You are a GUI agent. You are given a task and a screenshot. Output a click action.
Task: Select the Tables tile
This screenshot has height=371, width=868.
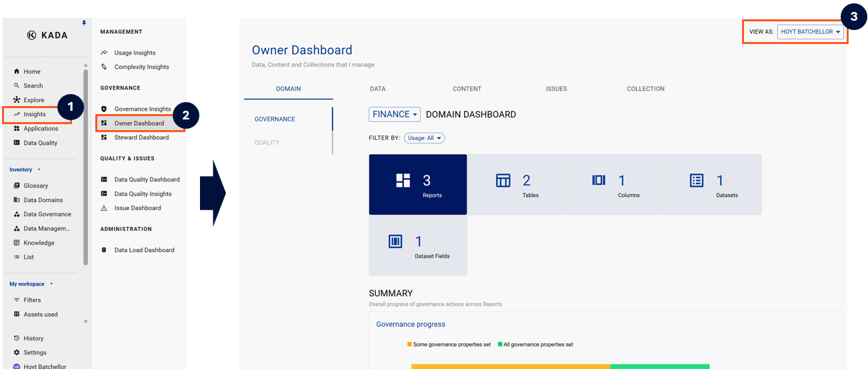(516, 185)
